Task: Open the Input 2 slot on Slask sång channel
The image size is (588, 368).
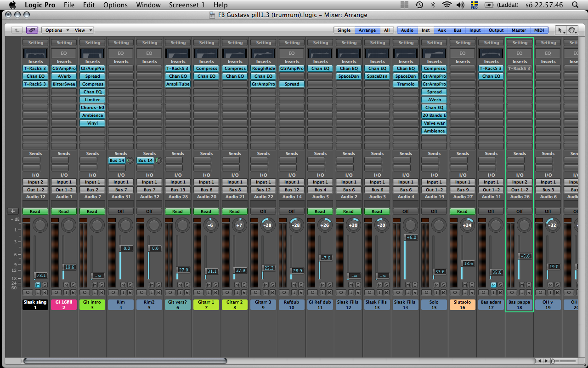Action: click(x=35, y=182)
